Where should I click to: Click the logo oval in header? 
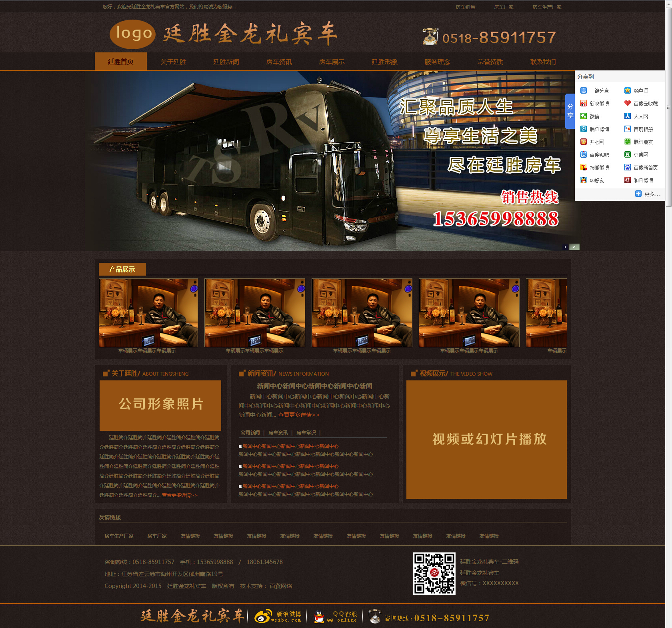click(133, 34)
